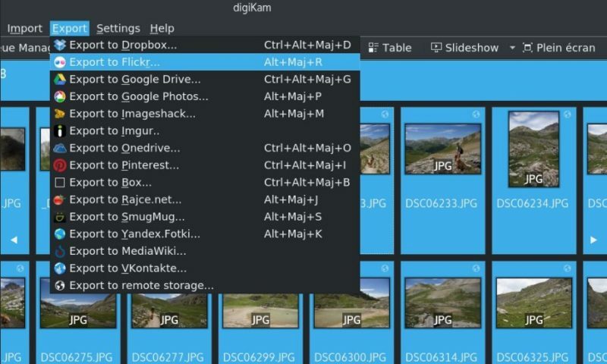Choose Export to remote storage

[205, 285]
